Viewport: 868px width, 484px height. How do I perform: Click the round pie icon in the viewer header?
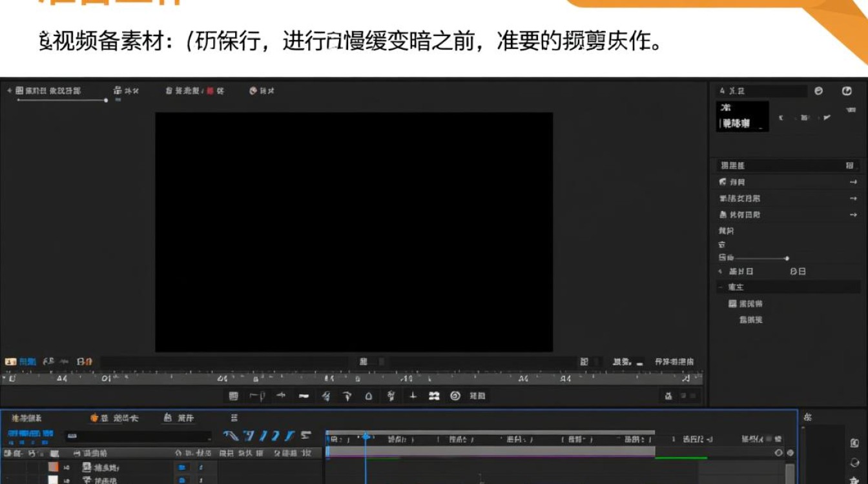tap(253, 91)
